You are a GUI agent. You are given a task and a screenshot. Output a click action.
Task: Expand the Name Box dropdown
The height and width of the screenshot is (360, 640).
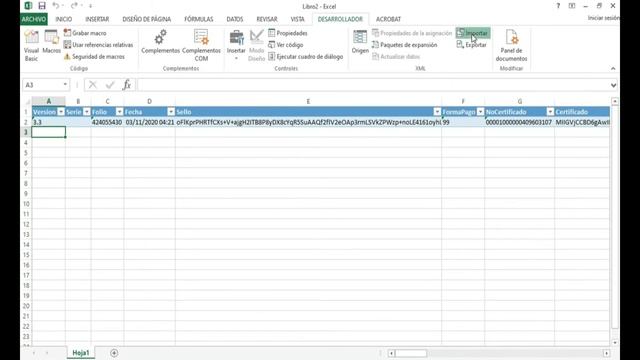tap(65, 84)
